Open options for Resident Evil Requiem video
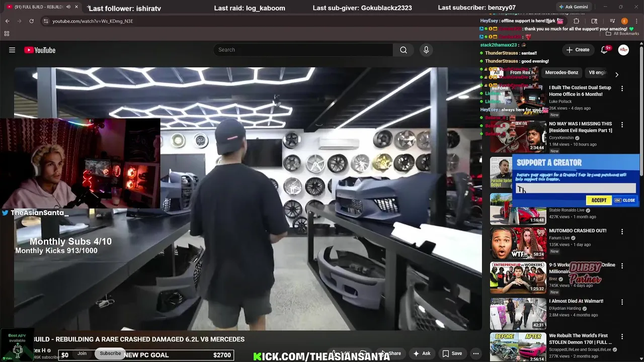 point(622,125)
